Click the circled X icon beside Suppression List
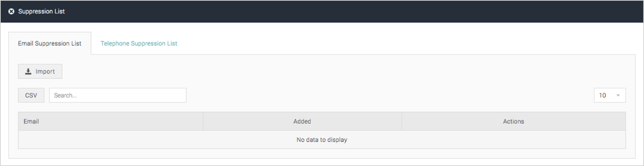The height and width of the screenshot is (166, 644). [x=11, y=11]
